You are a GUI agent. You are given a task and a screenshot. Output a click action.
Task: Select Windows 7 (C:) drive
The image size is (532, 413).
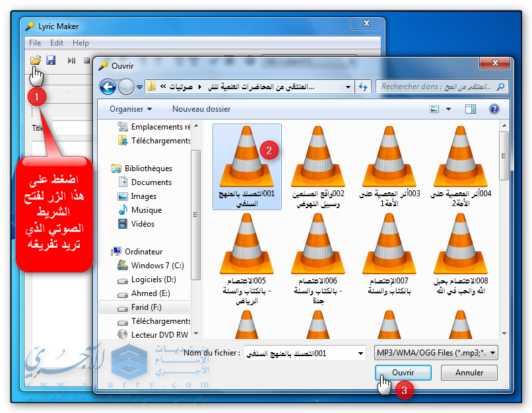150,266
